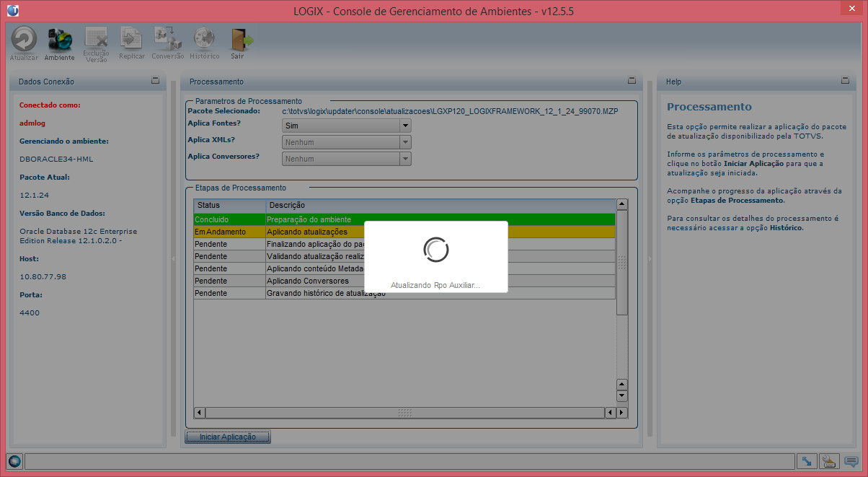
Task: Click the blue arrows icon in status bar
Action: point(806,461)
